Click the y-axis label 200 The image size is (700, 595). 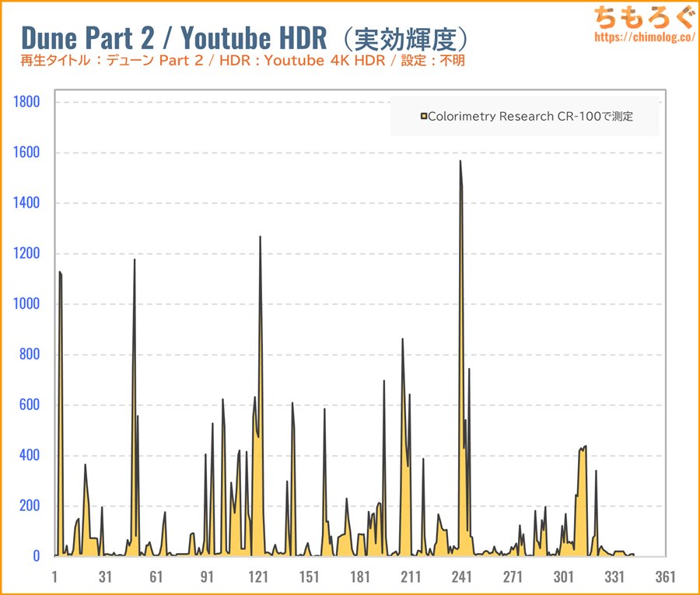(x=30, y=506)
